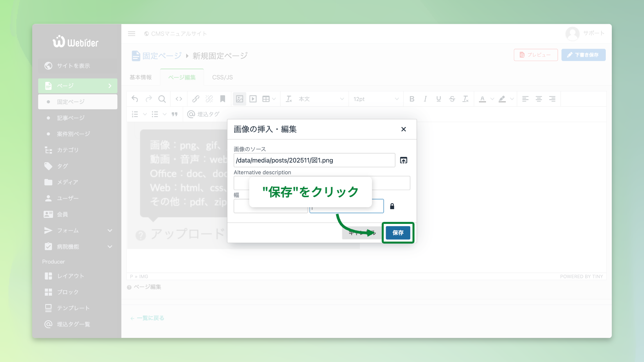Click the find and replace magnifier icon
The image size is (644, 362).
[x=162, y=99]
